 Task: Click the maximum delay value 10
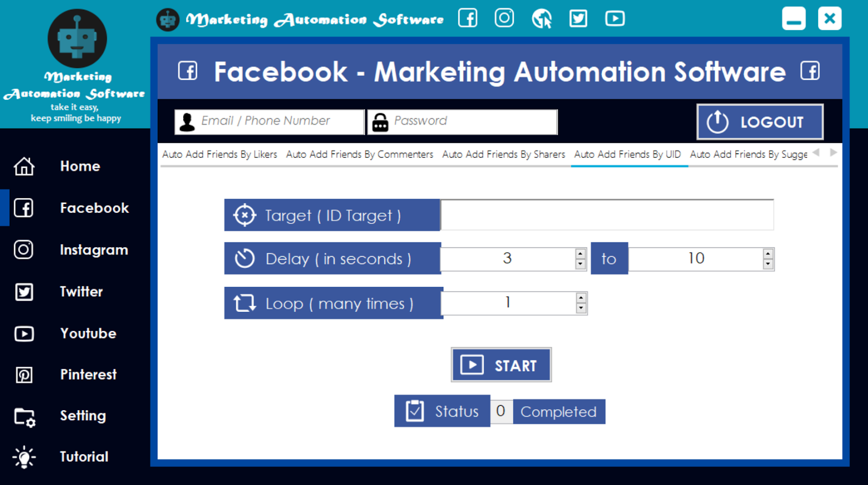click(696, 259)
